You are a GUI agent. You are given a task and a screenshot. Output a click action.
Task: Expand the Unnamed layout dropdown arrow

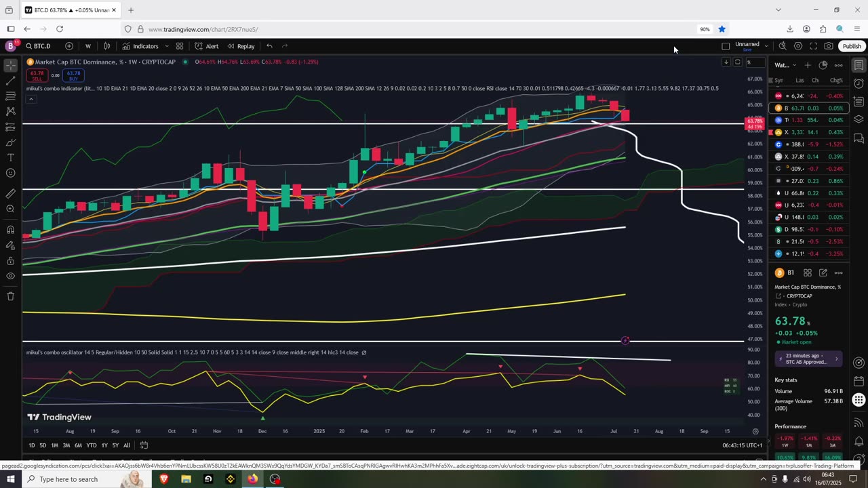click(x=766, y=46)
